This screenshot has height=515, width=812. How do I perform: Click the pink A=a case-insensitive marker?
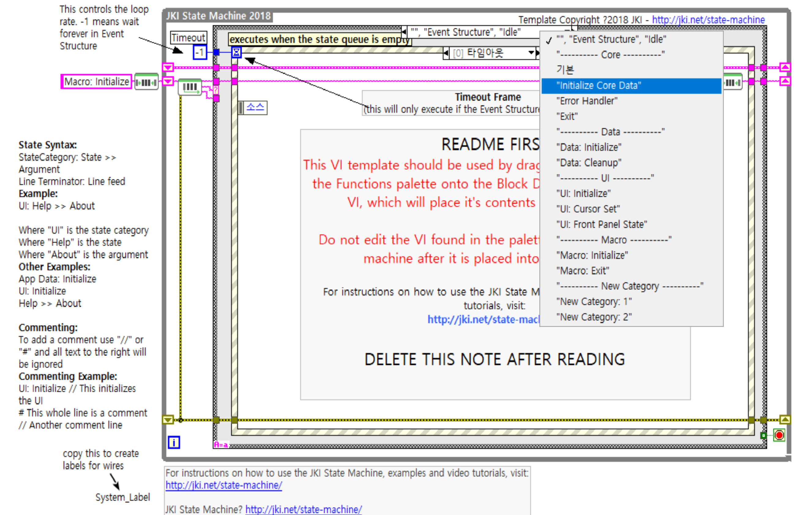(221, 445)
